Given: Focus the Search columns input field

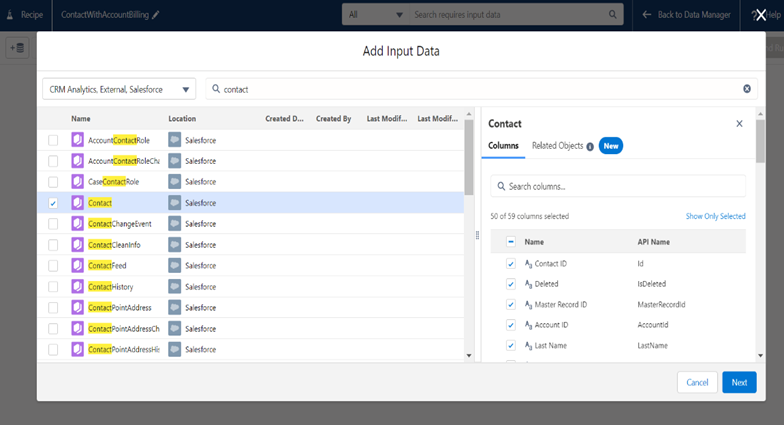Looking at the screenshot, I should [618, 186].
